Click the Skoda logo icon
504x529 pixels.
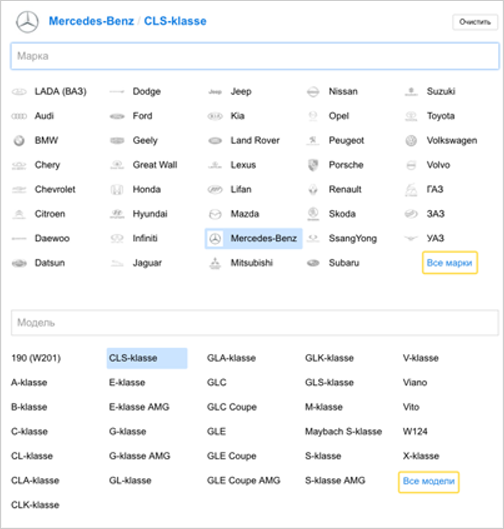pyautogui.click(x=313, y=214)
